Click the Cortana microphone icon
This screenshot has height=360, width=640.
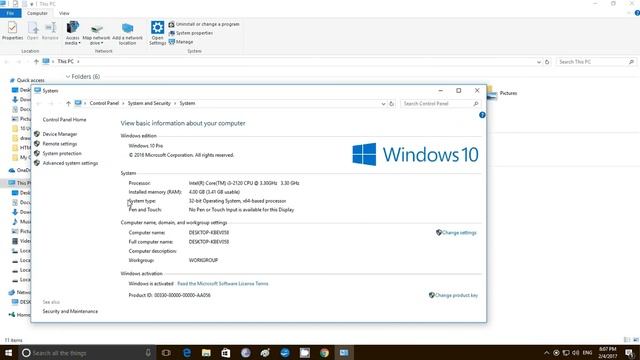[148, 353]
